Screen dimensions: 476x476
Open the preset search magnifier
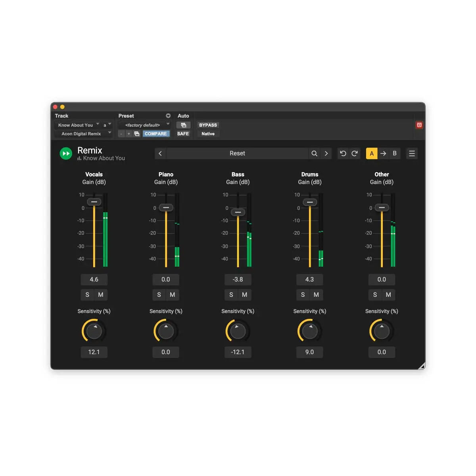pyautogui.click(x=314, y=154)
